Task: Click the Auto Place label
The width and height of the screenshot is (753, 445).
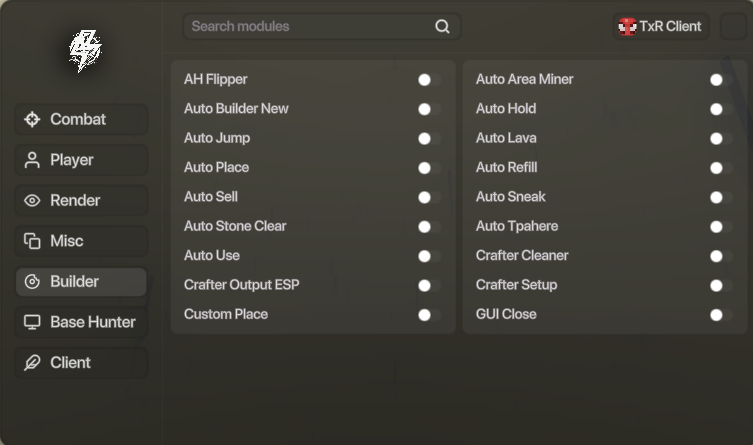Action: [x=217, y=167]
